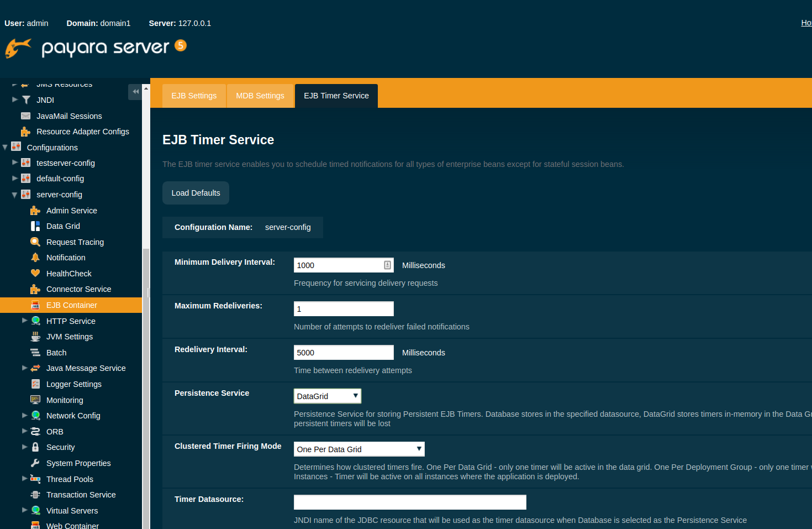
Task: Open Web Container in the tree
Action: point(72,525)
